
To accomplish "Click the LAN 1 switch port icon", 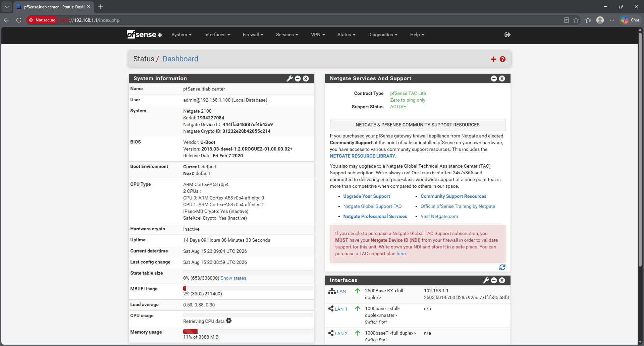I will [331, 309].
